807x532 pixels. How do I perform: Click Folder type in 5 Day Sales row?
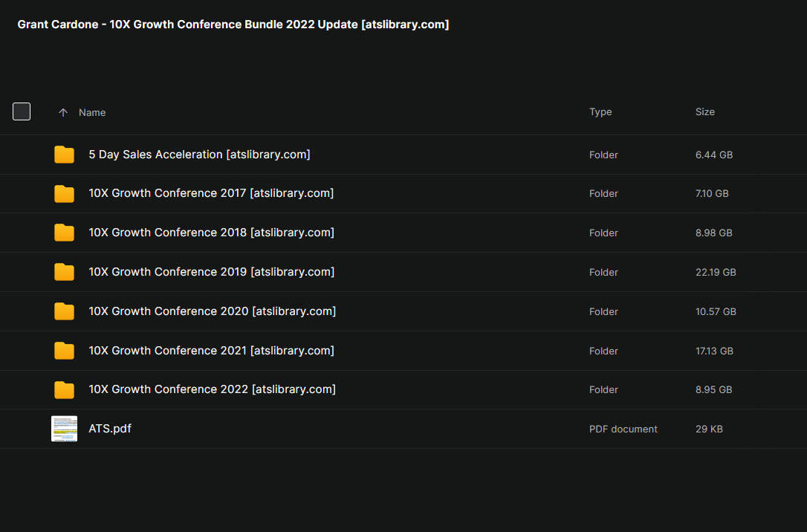point(603,155)
